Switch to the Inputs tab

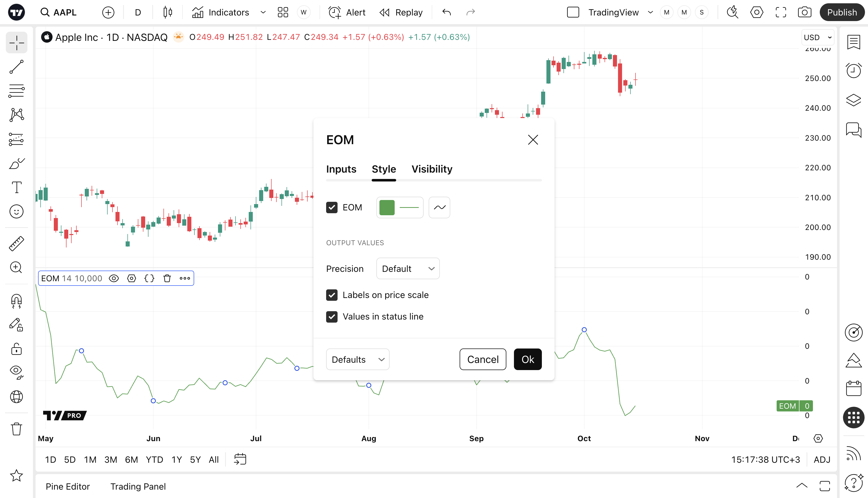pyautogui.click(x=341, y=169)
